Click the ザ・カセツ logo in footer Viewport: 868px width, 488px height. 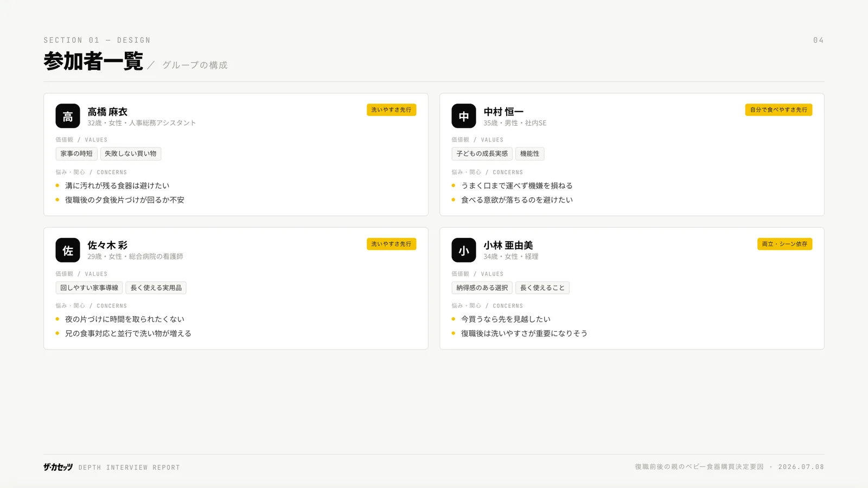coord(58,467)
